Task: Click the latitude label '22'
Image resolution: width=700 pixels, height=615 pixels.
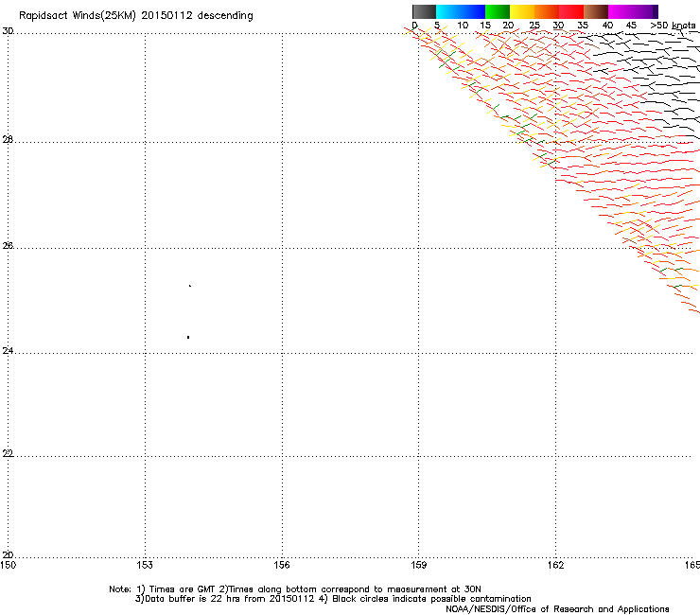Action: pyautogui.click(x=8, y=454)
